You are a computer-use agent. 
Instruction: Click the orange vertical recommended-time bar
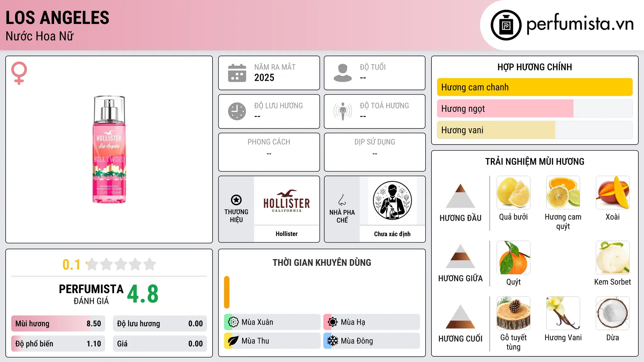[x=227, y=292]
